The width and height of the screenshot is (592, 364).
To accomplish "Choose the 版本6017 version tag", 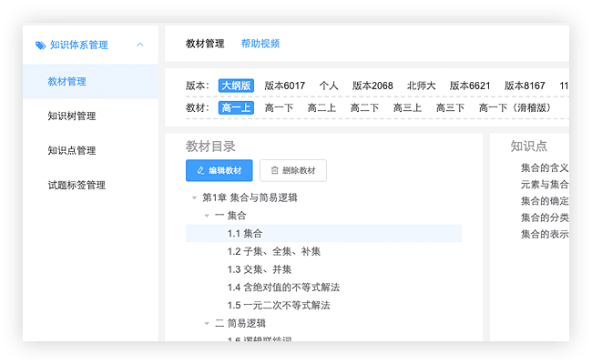I will point(285,86).
